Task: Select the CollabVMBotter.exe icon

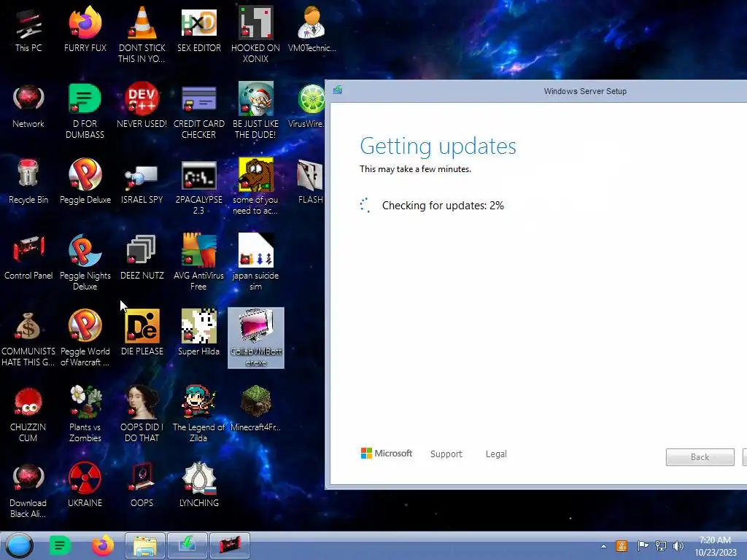Action: 256,338
